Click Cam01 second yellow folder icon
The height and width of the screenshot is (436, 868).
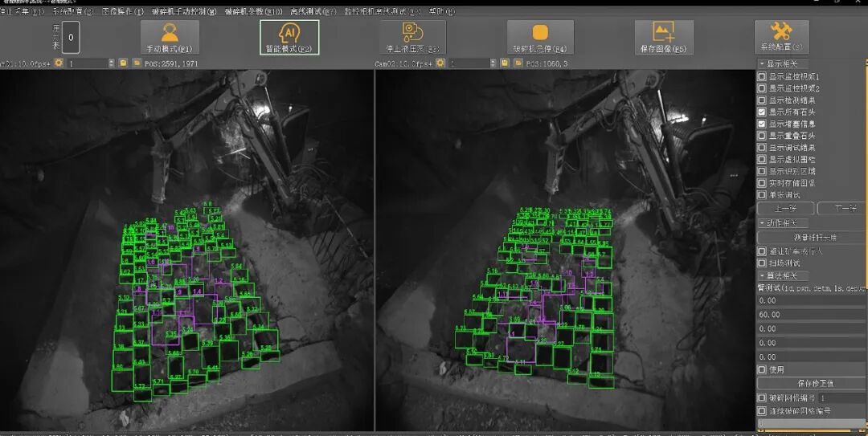[x=136, y=63]
